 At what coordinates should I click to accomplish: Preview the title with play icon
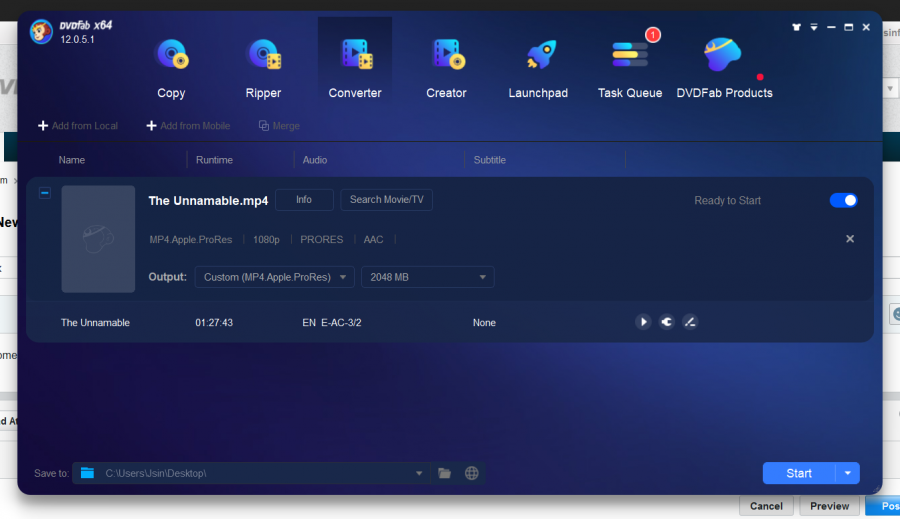(643, 322)
